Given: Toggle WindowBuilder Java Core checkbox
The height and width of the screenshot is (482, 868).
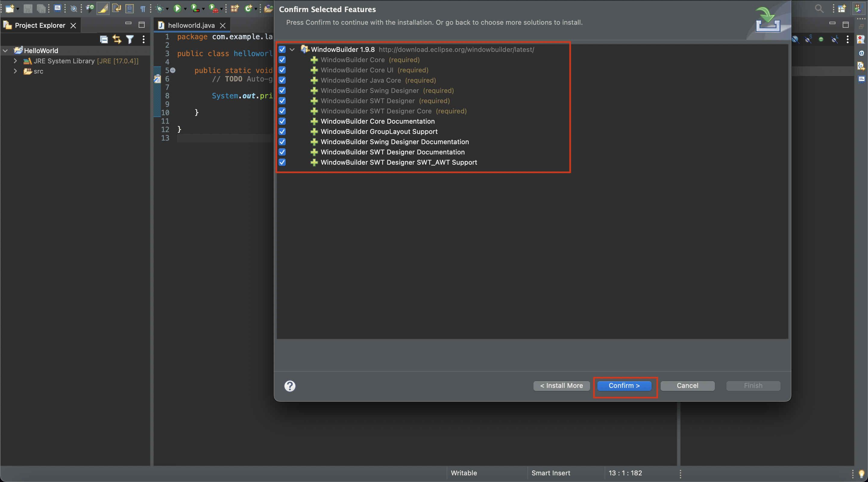Looking at the screenshot, I should tap(282, 80).
